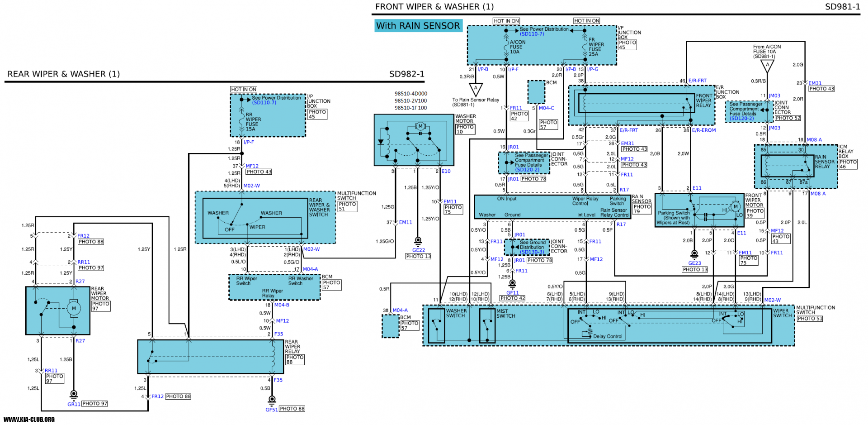The height and width of the screenshot is (425, 868).
Task: Select the GF51 ground symbol
Action: [x=272, y=400]
